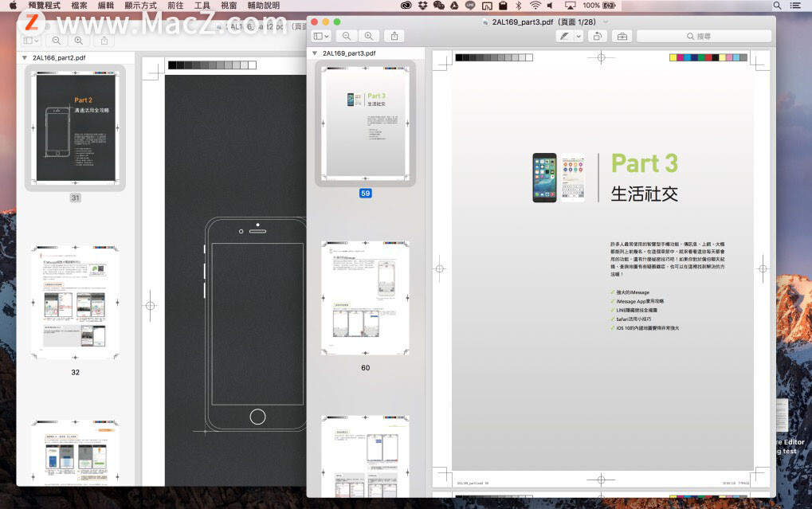This screenshot has height=509, width=812.
Task: Click the Dropbox menu bar icon
Action: point(422,6)
